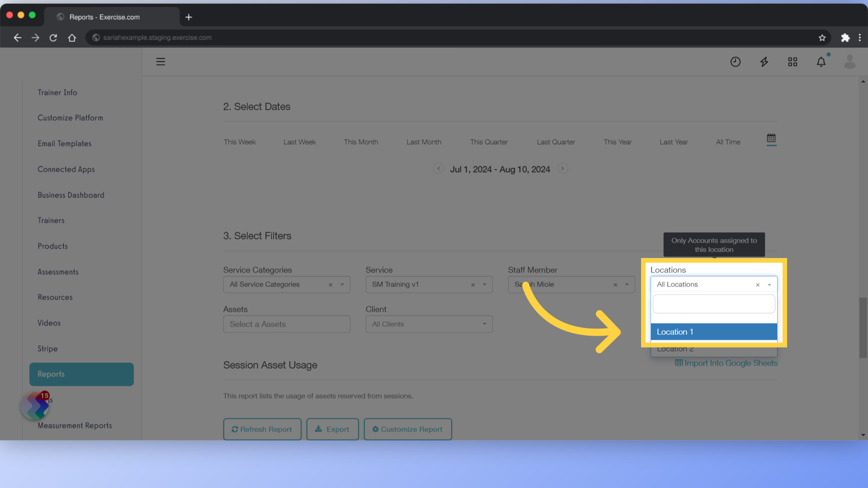
Task: Open the lightning bolt quick actions icon
Action: click(x=764, y=62)
